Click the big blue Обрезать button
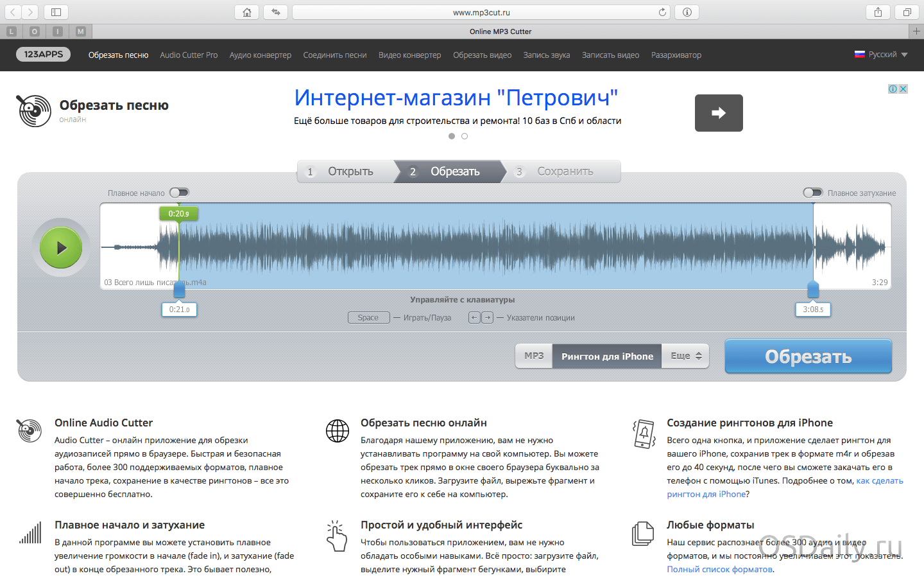This screenshot has height=578, width=924. tap(808, 356)
